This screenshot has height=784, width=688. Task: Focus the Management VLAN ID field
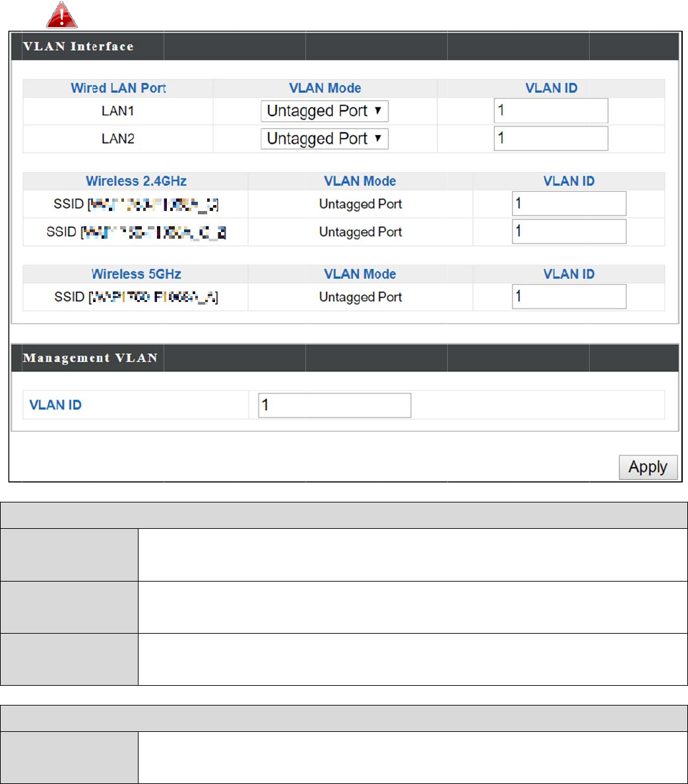pos(334,405)
